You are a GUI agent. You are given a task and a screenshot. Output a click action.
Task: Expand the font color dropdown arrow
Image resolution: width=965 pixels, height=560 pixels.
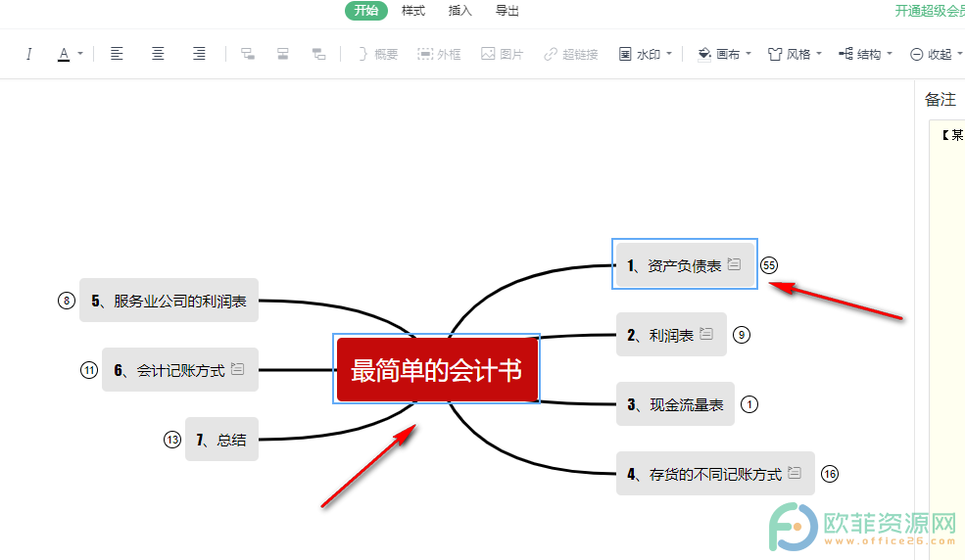coord(80,54)
